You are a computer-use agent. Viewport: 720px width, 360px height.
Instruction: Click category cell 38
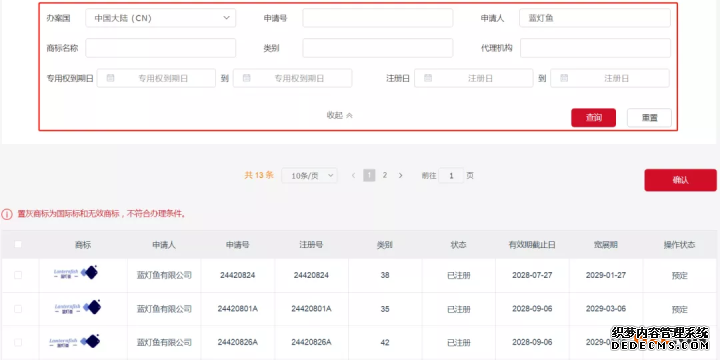pyautogui.click(x=385, y=276)
